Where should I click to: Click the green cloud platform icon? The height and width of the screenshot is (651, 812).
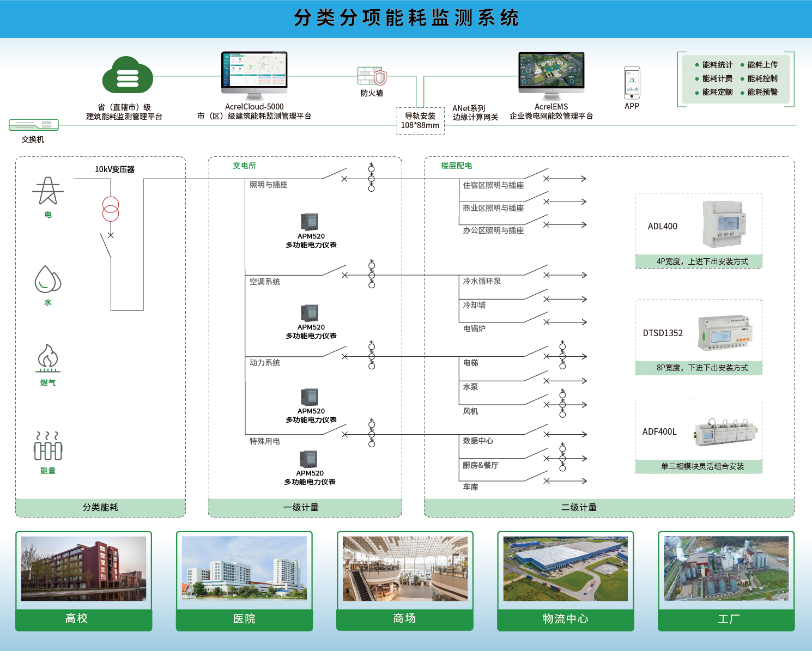pos(128,75)
